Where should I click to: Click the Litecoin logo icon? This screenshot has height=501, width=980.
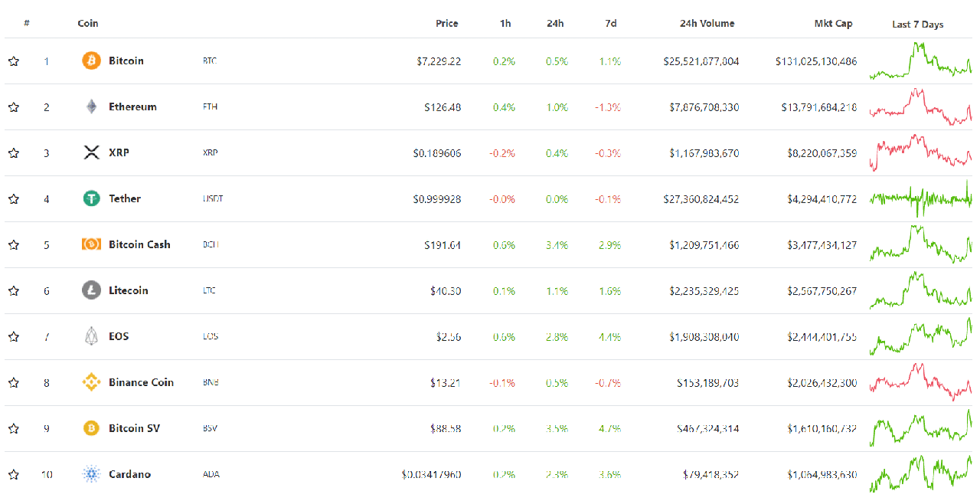pos(91,290)
